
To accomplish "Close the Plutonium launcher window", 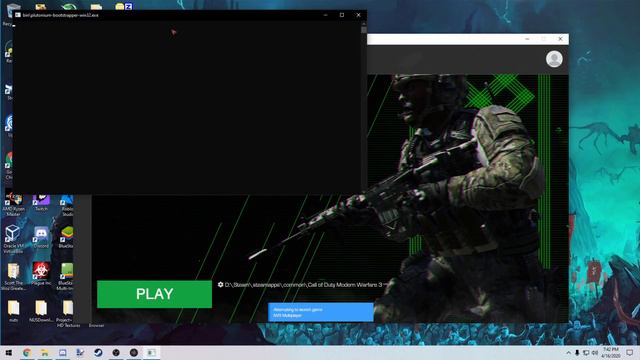I will [560, 39].
